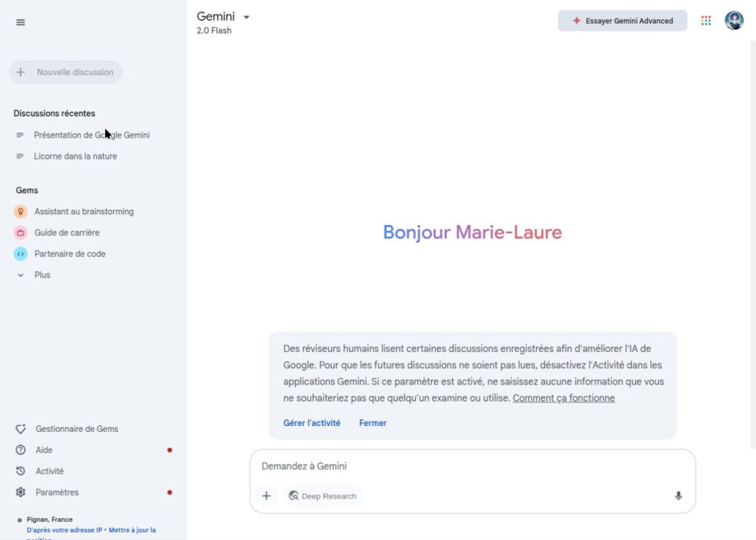Start a Nouvelle discussion
This screenshot has height=540, width=756.
pyautogui.click(x=66, y=72)
